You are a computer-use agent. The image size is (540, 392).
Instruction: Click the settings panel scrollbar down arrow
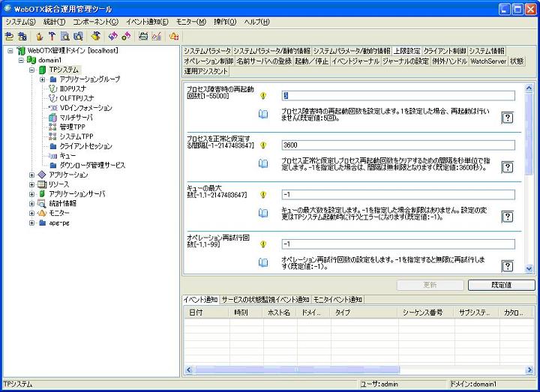[x=529, y=268]
